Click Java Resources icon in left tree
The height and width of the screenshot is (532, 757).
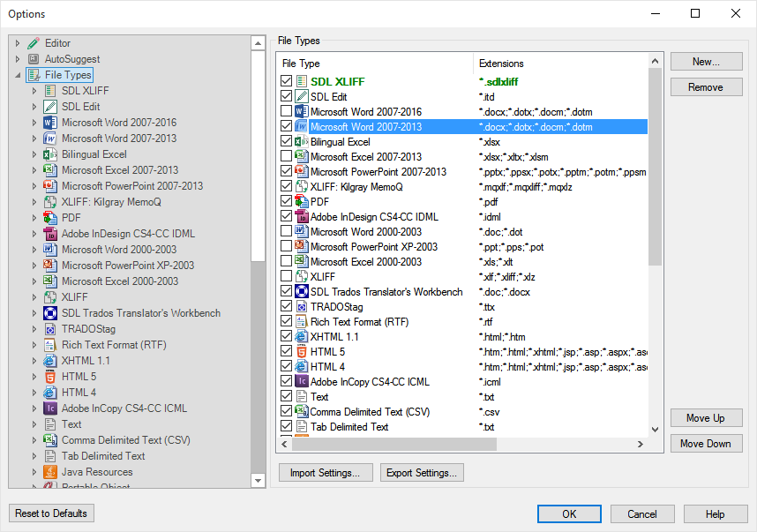[x=50, y=472]
